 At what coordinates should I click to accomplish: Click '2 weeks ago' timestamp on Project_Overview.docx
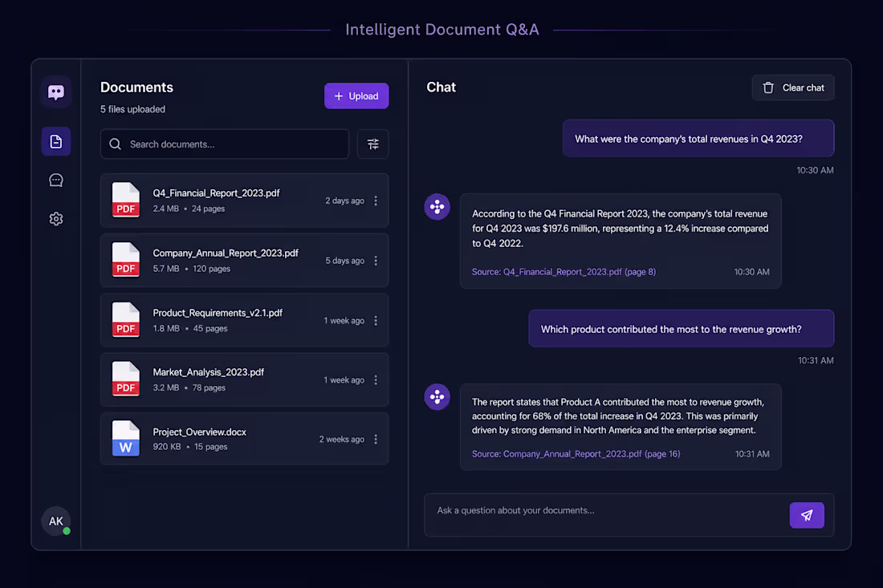(x=342, y=440)
